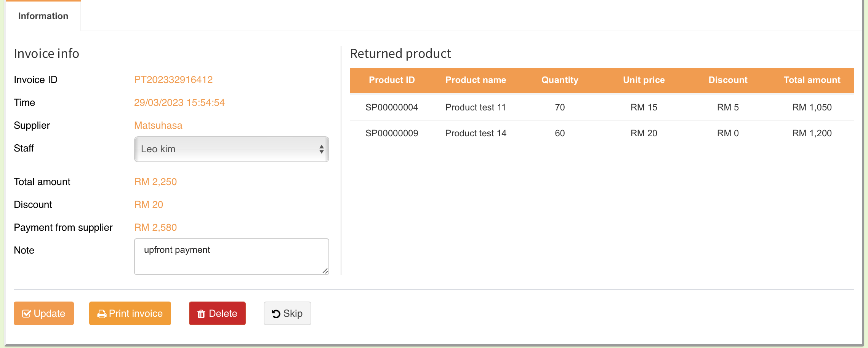Screen dimensions: 868x348
Task: Click the printer icon on Print invoice
Action: coord(102,314)
